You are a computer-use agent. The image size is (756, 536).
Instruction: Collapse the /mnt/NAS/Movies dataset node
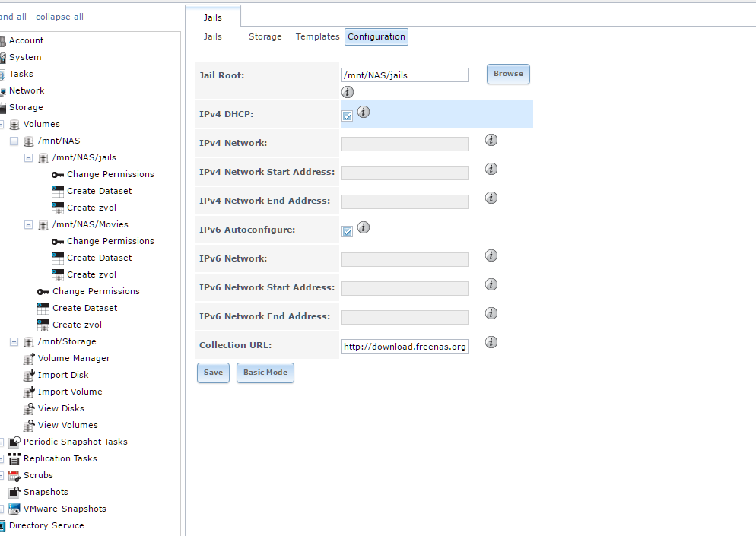[28, 224]
